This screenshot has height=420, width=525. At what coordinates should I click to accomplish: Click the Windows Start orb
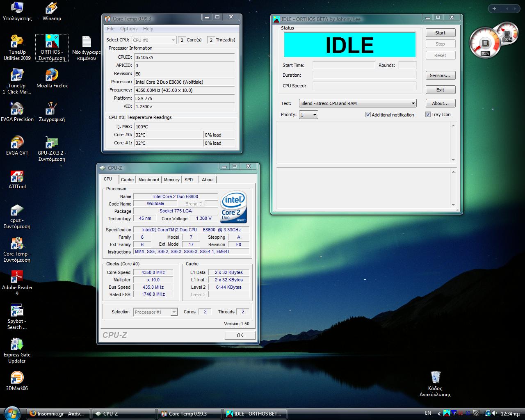[11, 413]
